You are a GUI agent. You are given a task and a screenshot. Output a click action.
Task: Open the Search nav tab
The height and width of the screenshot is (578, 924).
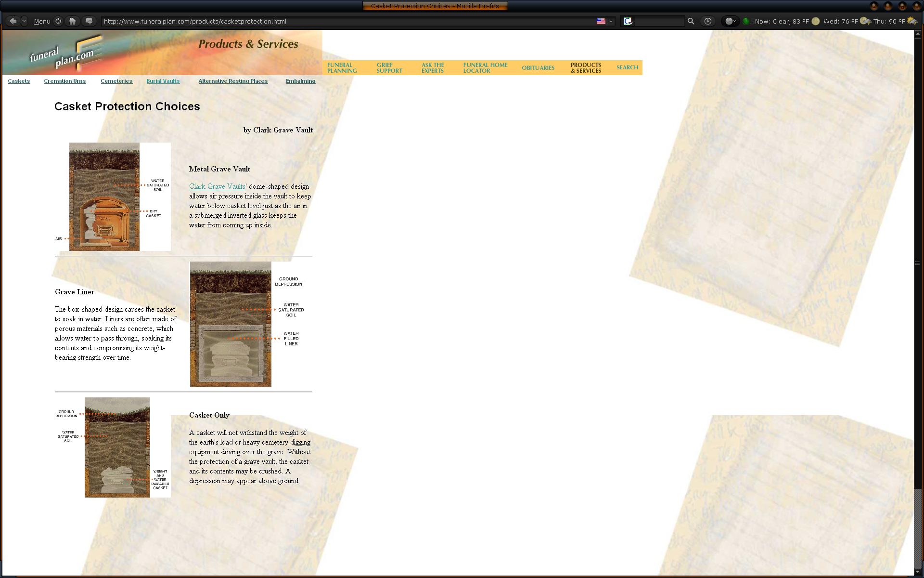(x=628, y=67)
